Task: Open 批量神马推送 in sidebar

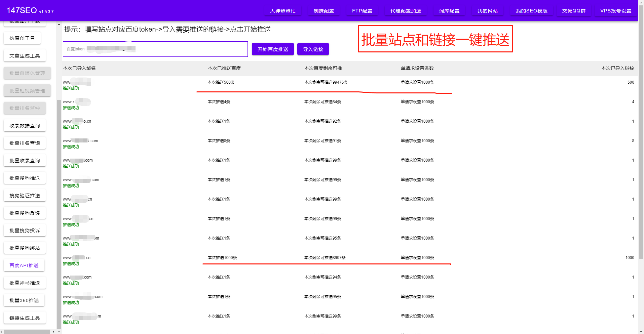Action: click(25, 283)
